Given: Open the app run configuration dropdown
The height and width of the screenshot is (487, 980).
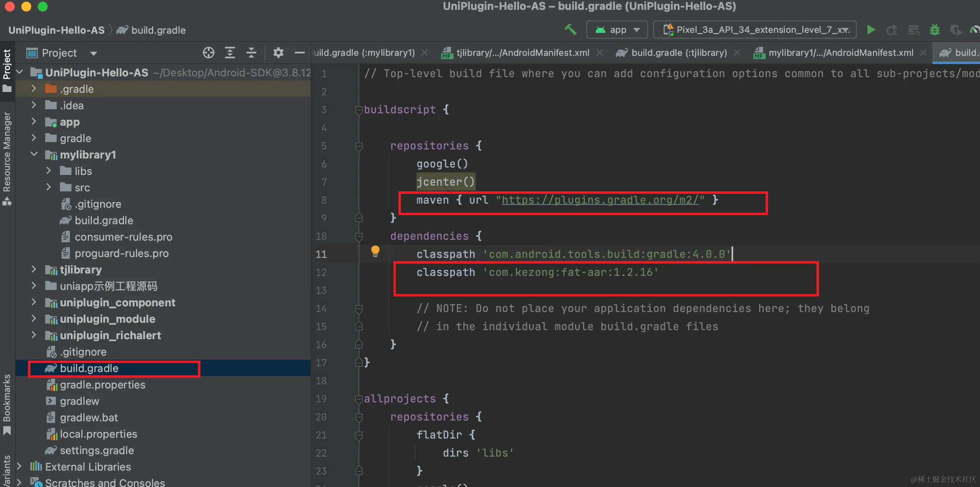Looking at the screenshot, I should (617, 30).
